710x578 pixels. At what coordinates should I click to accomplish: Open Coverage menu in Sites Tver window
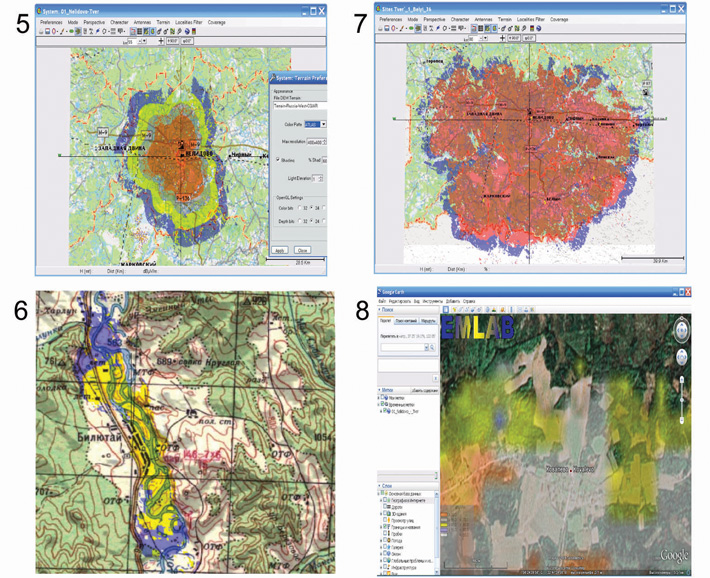point(559,19)
